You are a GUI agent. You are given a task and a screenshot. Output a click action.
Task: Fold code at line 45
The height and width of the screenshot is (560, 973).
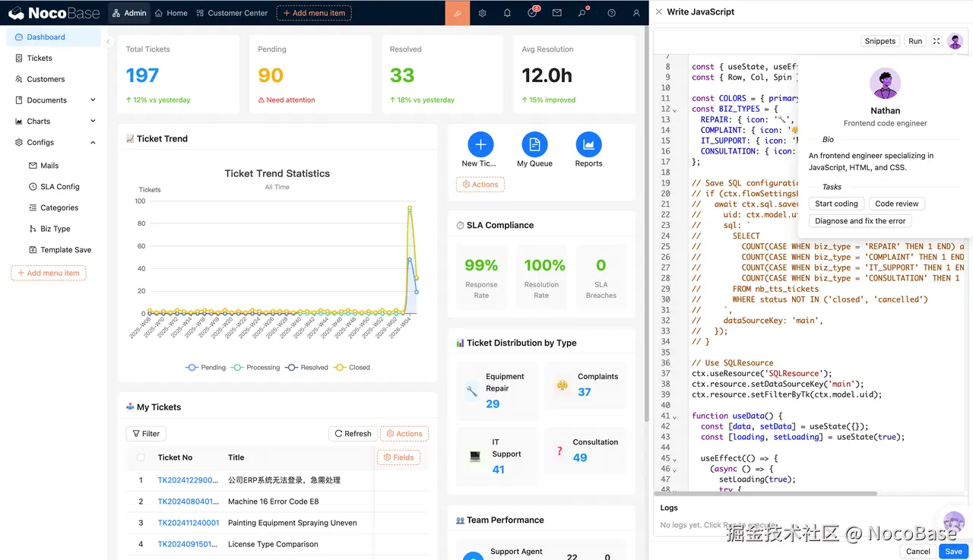click(675, 459)
